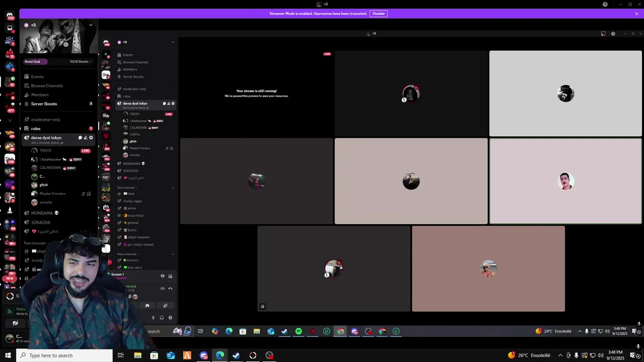Select user TOKYO in outer voice list
This screenshot has height=362, width=644.
tap(45, 150)
